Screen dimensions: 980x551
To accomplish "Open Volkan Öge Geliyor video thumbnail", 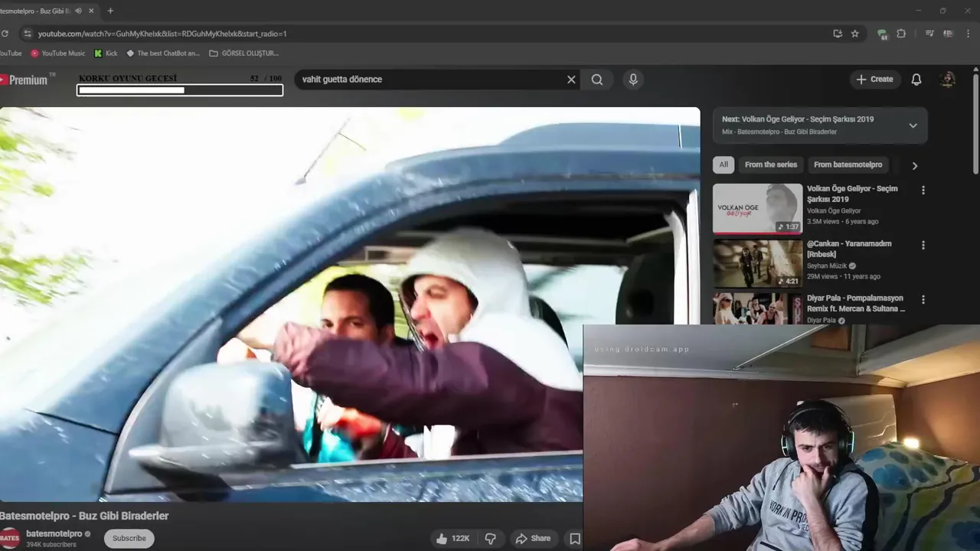I will [x=757, y=208].
